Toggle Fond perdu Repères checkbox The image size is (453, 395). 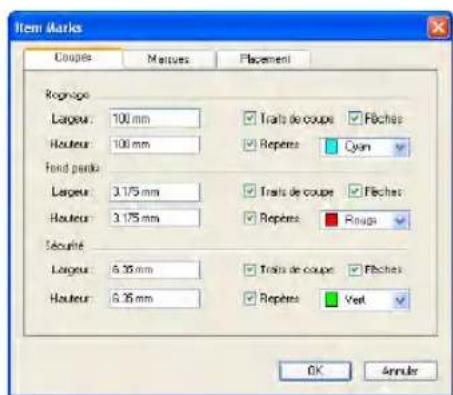coord(250,218)
